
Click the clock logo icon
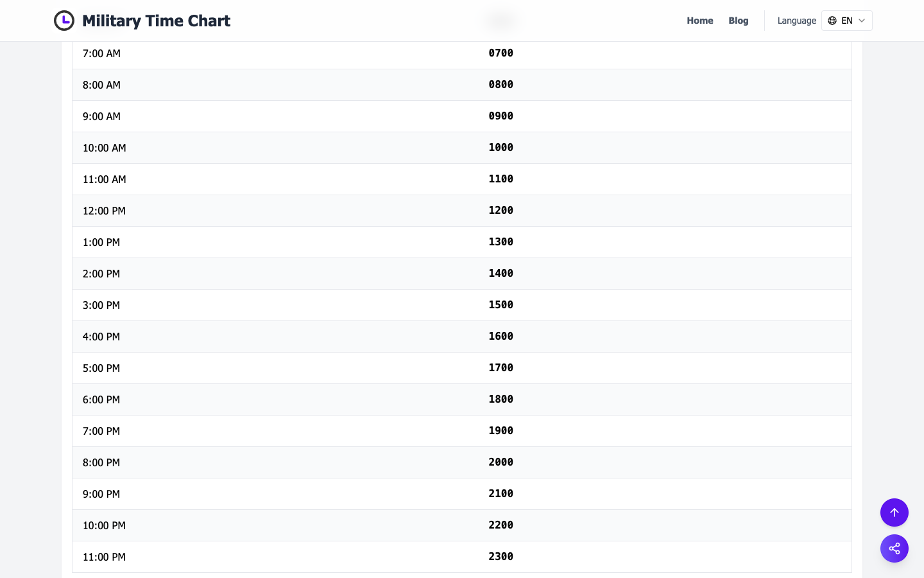[x=64, y=21]
